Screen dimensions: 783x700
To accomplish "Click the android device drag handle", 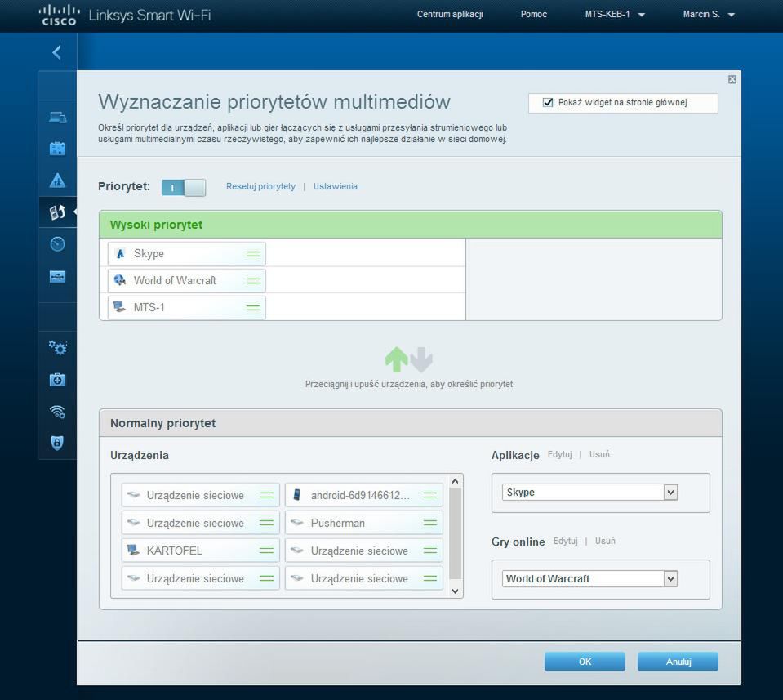I will click(430, 495).
